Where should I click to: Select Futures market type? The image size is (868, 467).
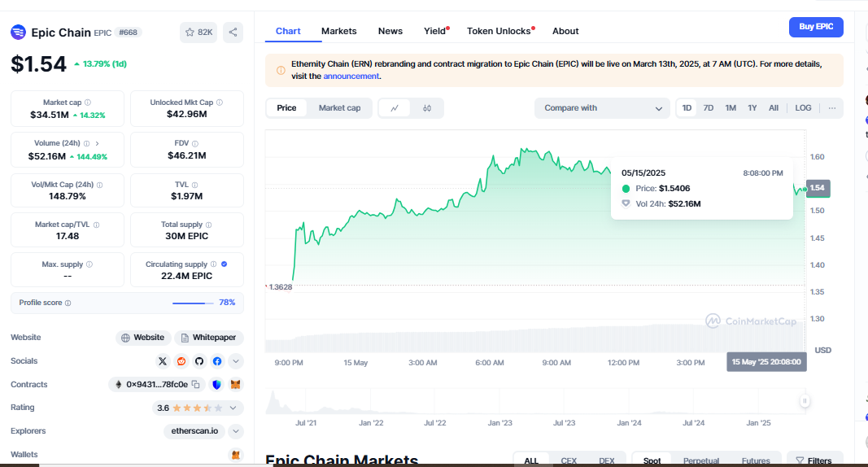(756, 460)
